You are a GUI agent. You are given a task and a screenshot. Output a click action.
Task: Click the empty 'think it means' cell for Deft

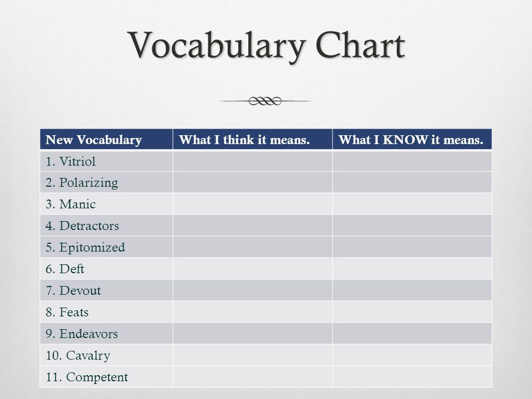(253, 269)
